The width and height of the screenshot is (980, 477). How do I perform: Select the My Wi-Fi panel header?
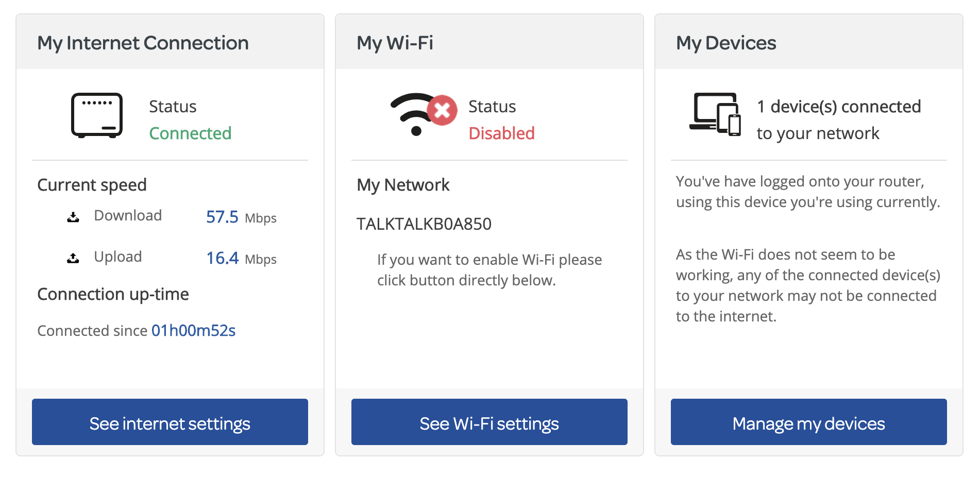[x=395, y=43]
